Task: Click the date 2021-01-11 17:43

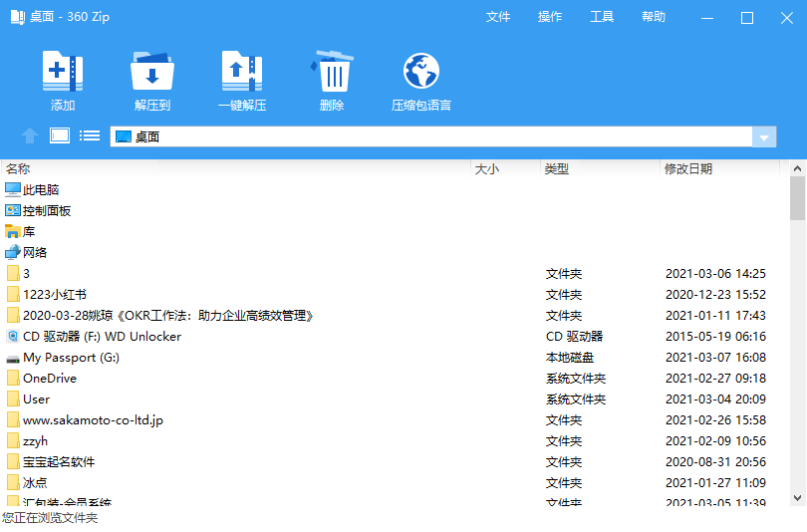Action: [715, 316]
